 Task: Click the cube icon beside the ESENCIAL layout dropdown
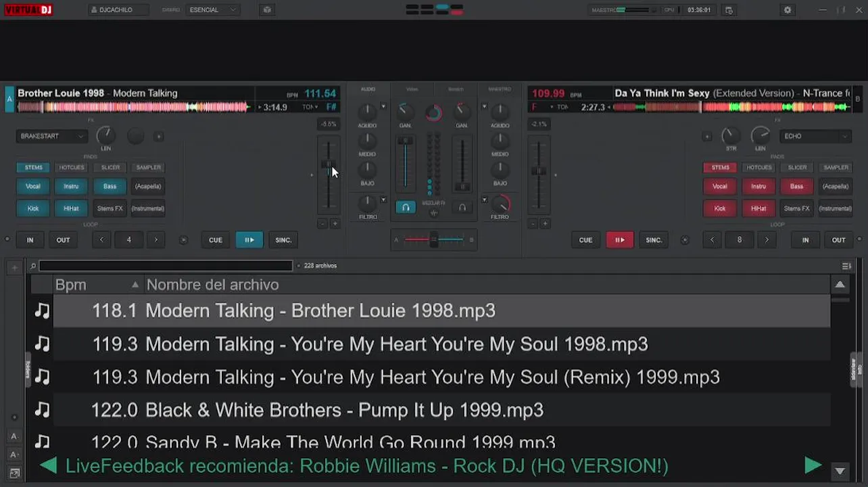click(x=267, y=10)
